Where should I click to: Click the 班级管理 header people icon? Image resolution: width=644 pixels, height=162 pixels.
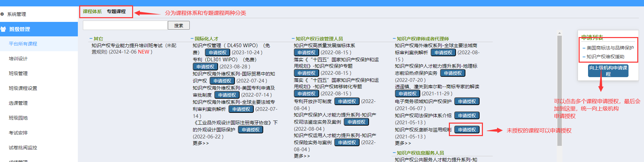3,29
